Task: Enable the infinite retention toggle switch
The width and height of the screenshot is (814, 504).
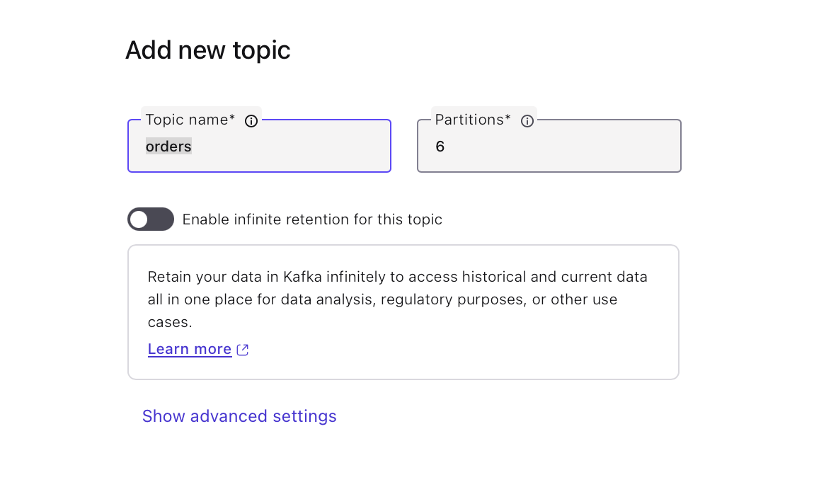Action: pos(151,219)
